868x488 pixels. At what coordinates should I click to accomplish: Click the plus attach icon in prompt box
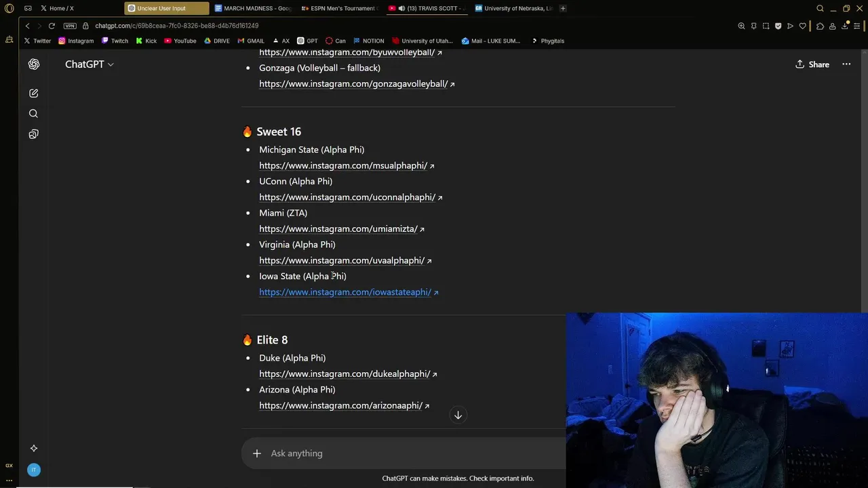(x=257, y=453)
